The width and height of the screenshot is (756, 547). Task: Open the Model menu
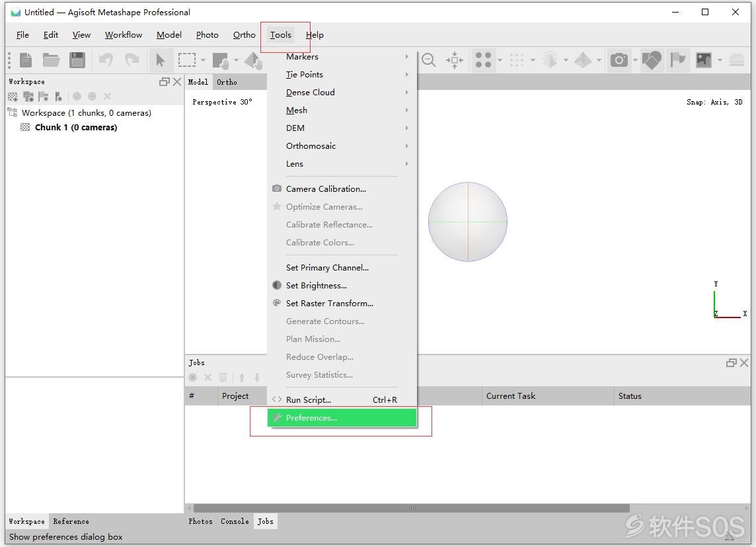point(169,35)
